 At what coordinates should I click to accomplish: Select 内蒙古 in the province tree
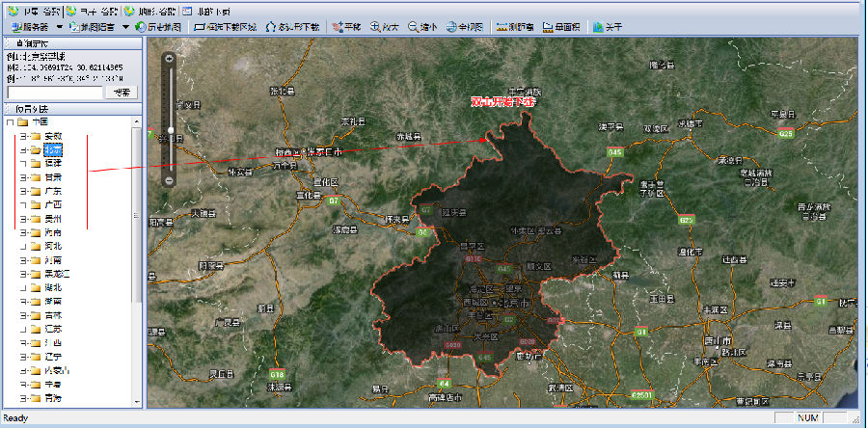(57, 370)
